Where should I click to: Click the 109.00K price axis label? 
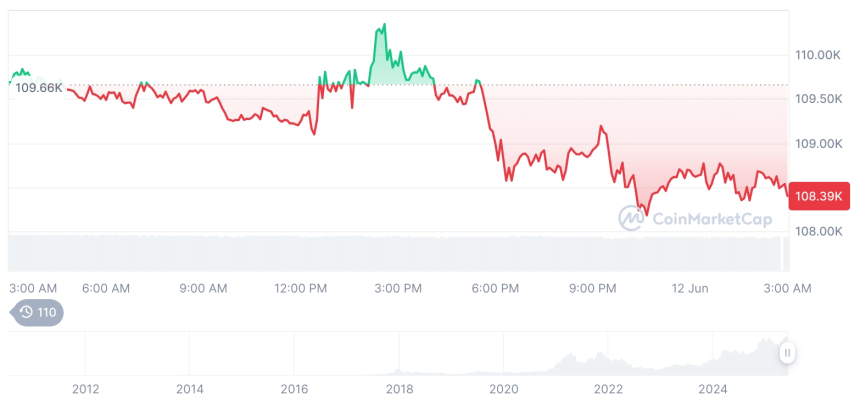817,143
